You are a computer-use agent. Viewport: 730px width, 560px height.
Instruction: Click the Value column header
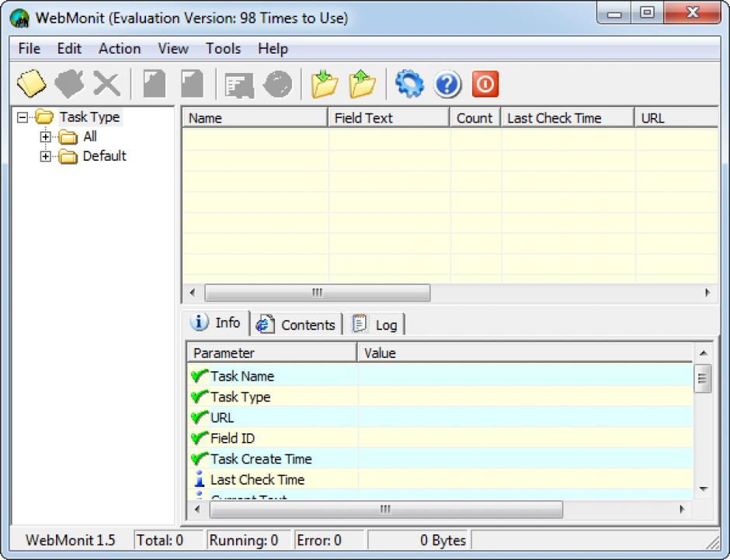pos(525,353)
